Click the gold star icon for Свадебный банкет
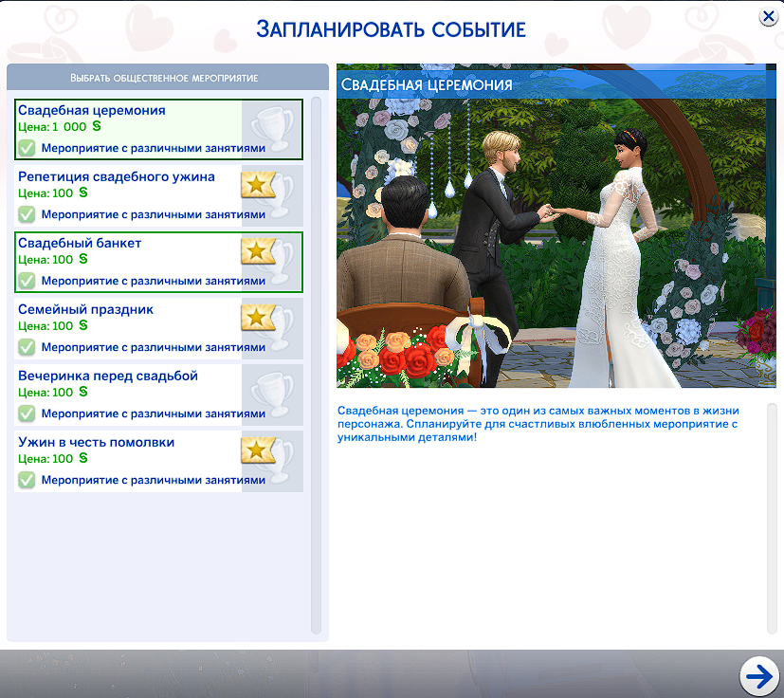The height and width of the screenshot is (698, 784). tap(258, 251)
